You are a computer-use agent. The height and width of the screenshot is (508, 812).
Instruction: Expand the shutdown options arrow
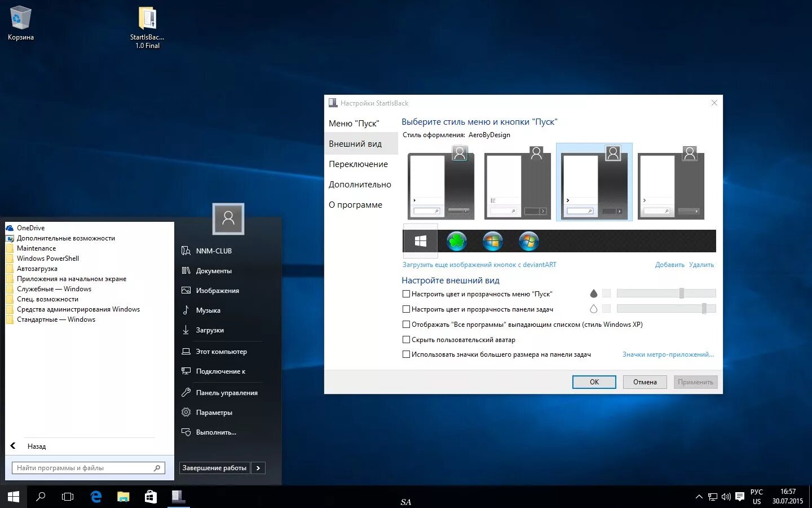(258, 468)
